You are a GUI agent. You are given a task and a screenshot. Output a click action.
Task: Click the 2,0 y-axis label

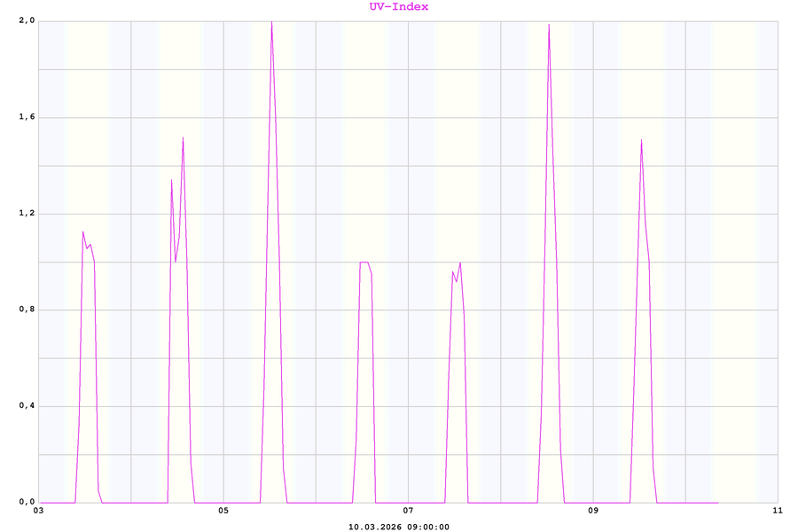(26, 21)
